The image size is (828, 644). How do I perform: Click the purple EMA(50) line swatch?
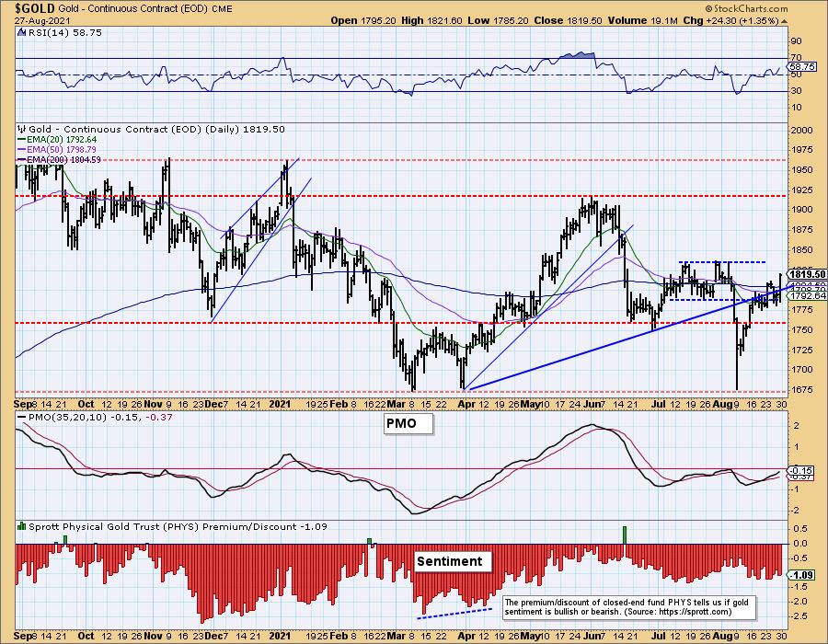tap(21, 150)
